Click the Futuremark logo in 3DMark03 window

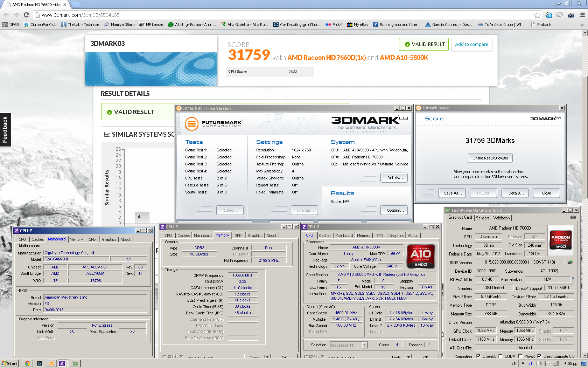(x=213, y=124)
